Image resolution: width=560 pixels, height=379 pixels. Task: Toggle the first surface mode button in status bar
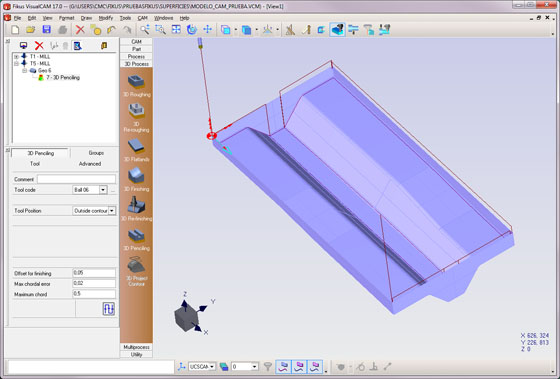click(284, 366)
